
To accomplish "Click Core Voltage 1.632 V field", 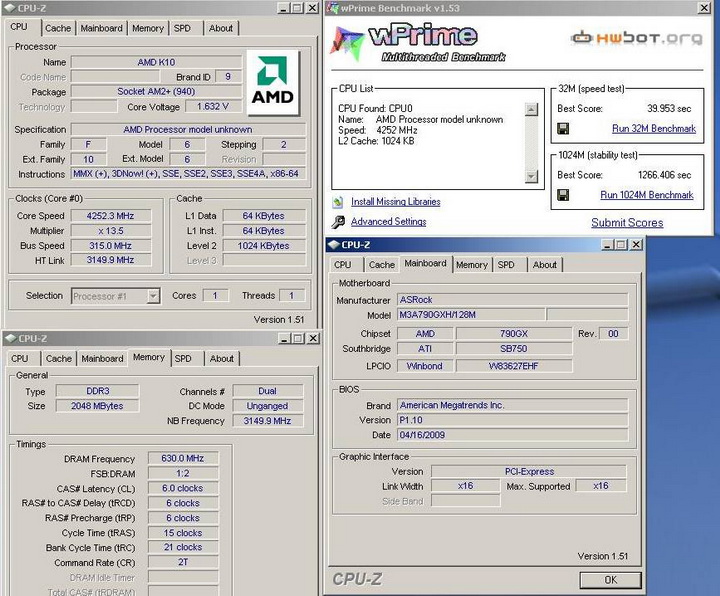I will (213, 107).
